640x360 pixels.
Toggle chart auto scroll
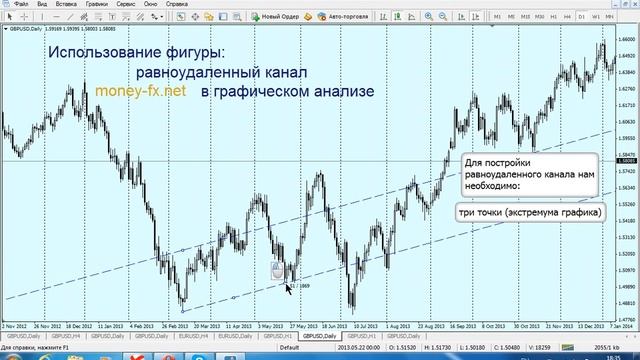[461, 17]
